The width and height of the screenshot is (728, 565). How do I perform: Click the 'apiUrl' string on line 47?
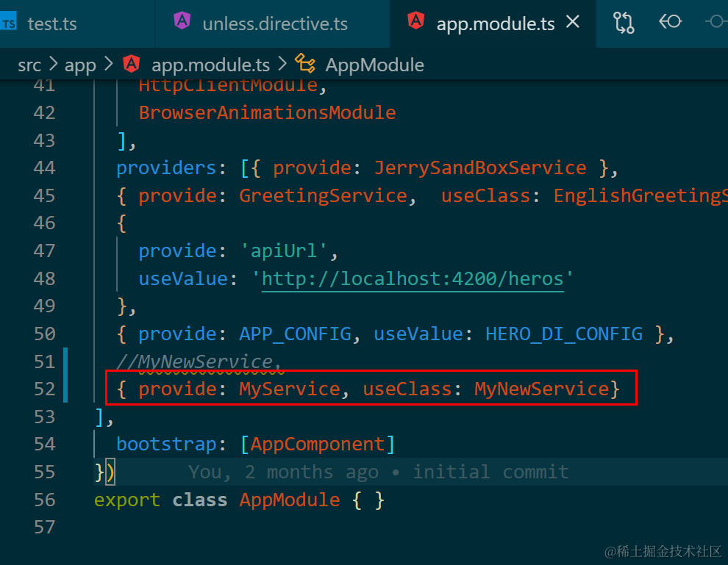284,251
